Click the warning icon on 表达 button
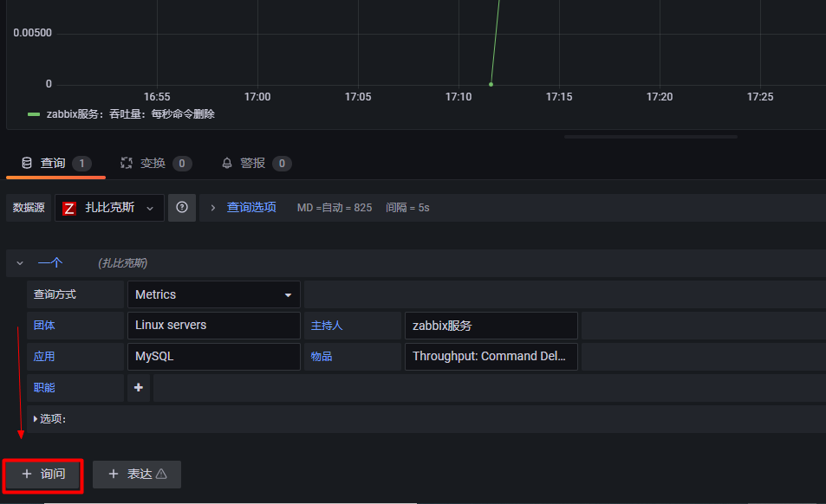Screen dimensions: 826x504 click(x=161, y=474)
